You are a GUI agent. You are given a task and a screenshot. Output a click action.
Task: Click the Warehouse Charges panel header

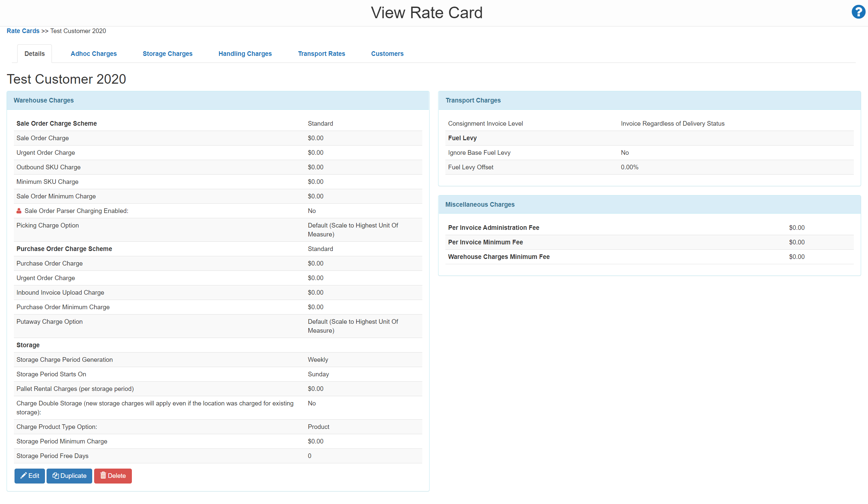[44, 100]
